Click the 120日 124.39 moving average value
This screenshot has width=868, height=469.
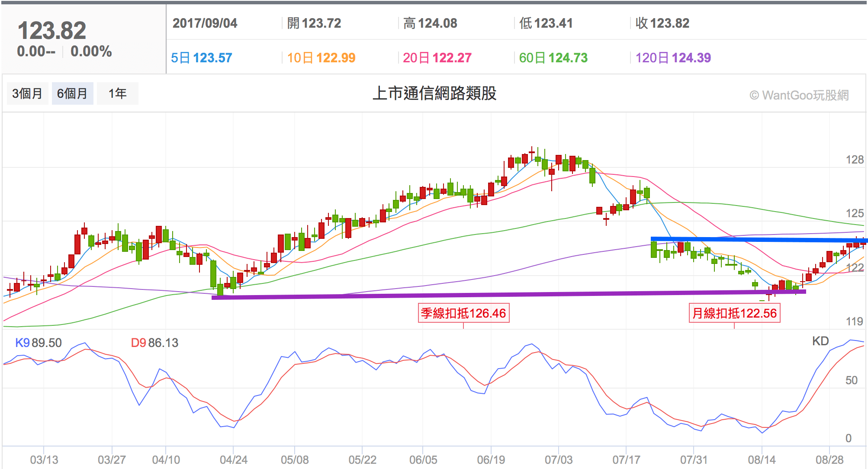[673, 58]
